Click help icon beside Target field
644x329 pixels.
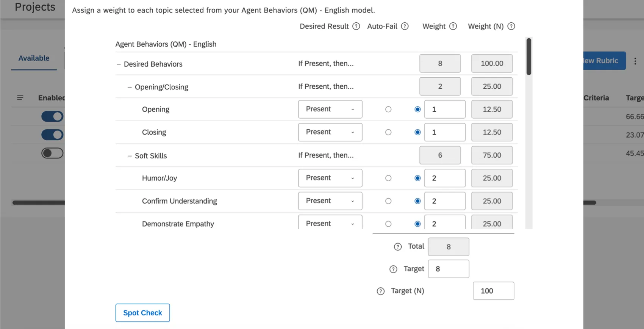tap(393, 269)
